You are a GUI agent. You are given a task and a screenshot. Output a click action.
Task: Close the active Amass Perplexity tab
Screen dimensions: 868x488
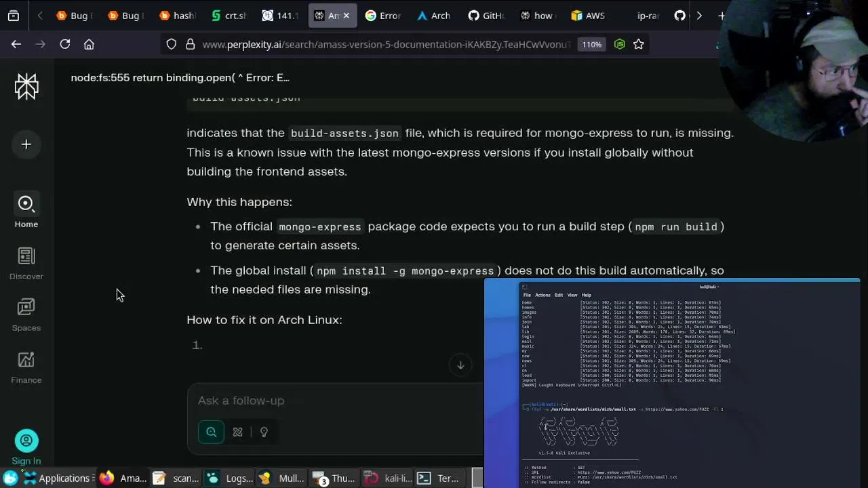(347, 16)
